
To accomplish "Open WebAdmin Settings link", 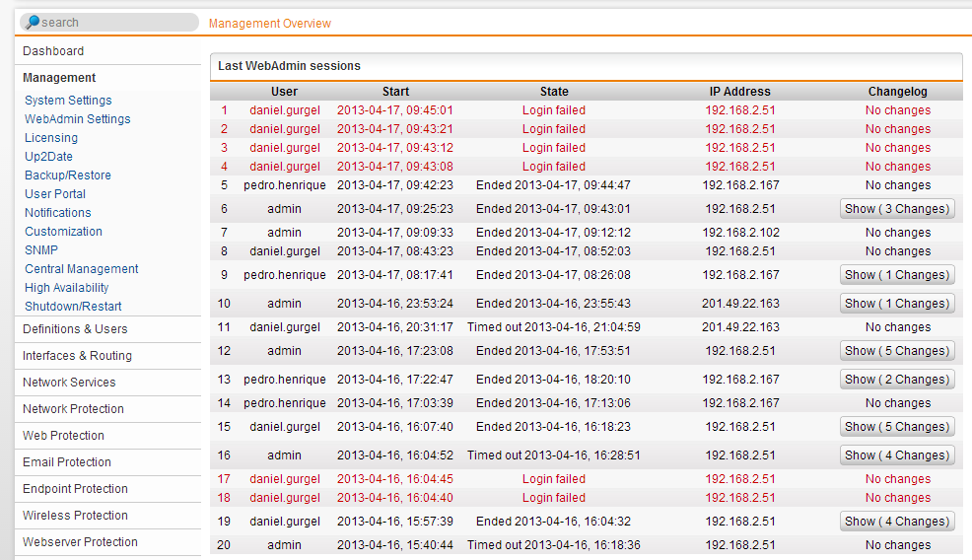I will 78,119.
